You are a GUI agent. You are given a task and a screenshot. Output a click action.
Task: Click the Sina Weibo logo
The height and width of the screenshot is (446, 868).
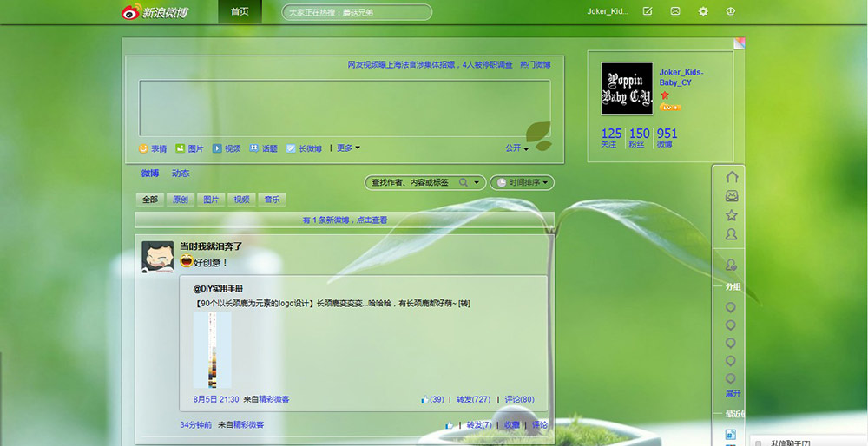(x=155, y=11)
